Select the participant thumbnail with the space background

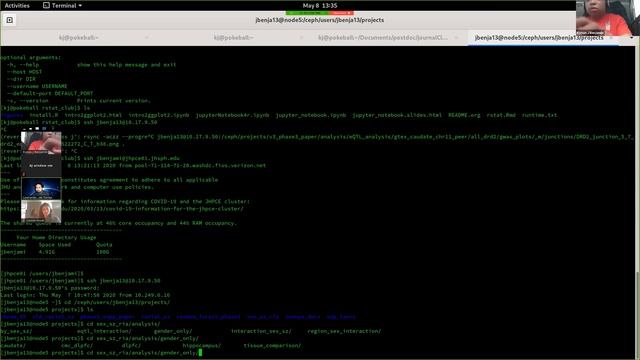41,188
